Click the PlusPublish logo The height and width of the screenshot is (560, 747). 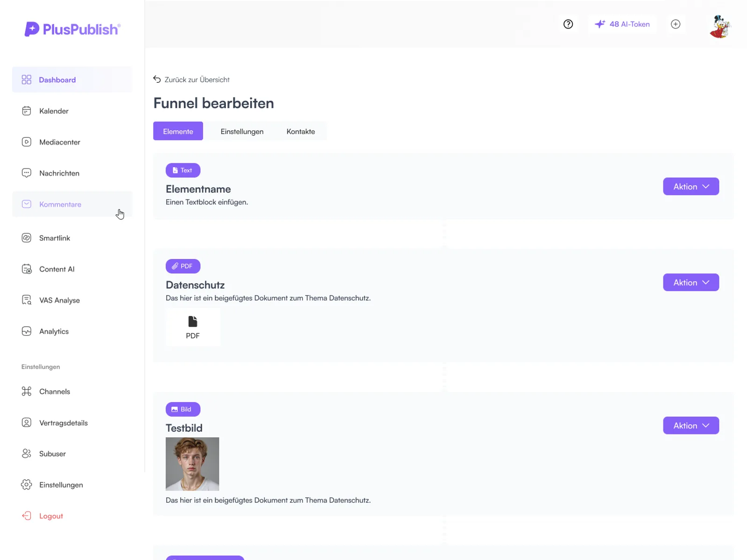click(x=72, y=29)
